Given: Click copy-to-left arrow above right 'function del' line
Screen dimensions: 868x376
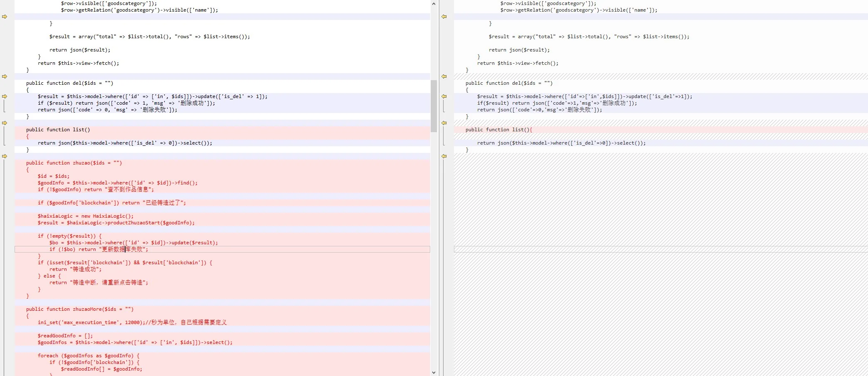Looking at the screenshot, I should point(444,76).
